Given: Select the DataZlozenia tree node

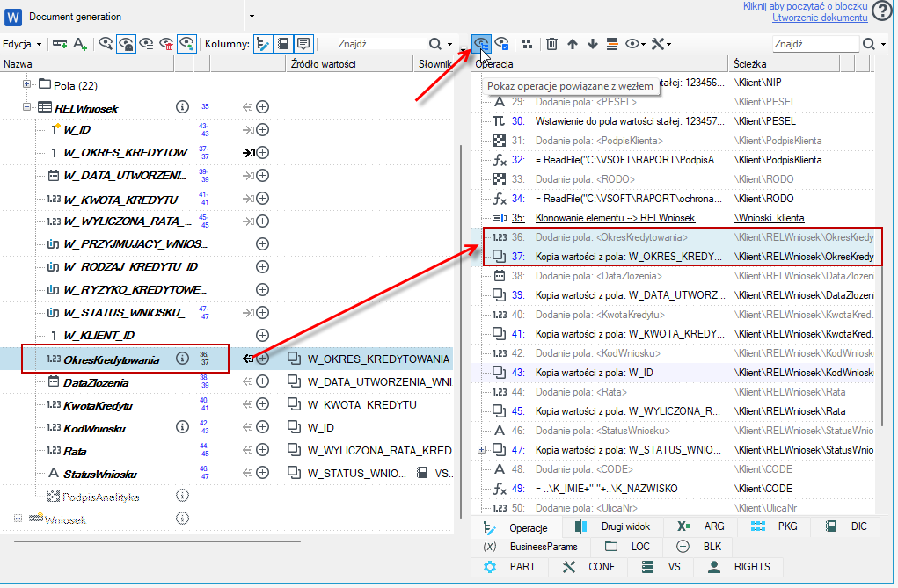Looking at the screenshot, I should 96,382.
